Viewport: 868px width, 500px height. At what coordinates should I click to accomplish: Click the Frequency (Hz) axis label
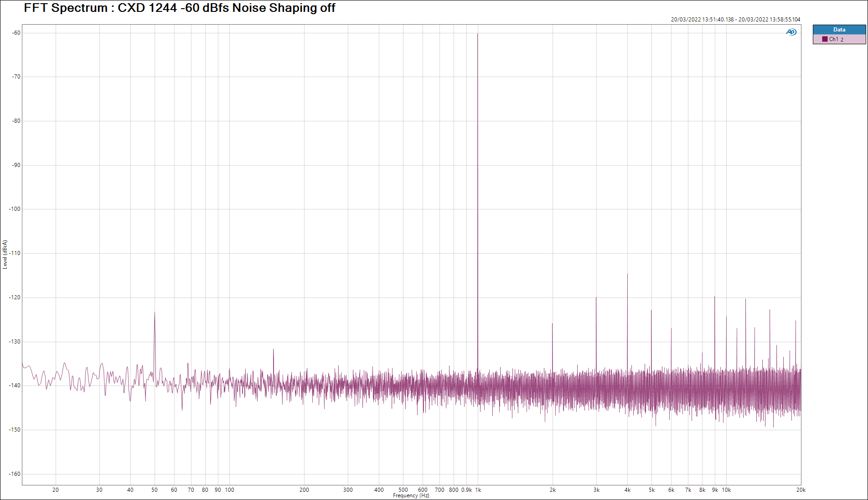(411, 495)
